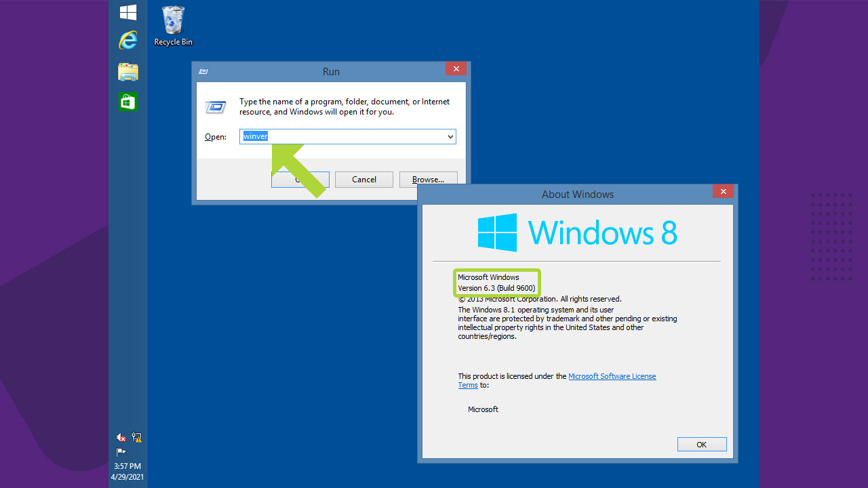The image size is (868, 488).
Task: Click the 2013 Microsoft Corporation copyright line
Action: pos(539,299)
